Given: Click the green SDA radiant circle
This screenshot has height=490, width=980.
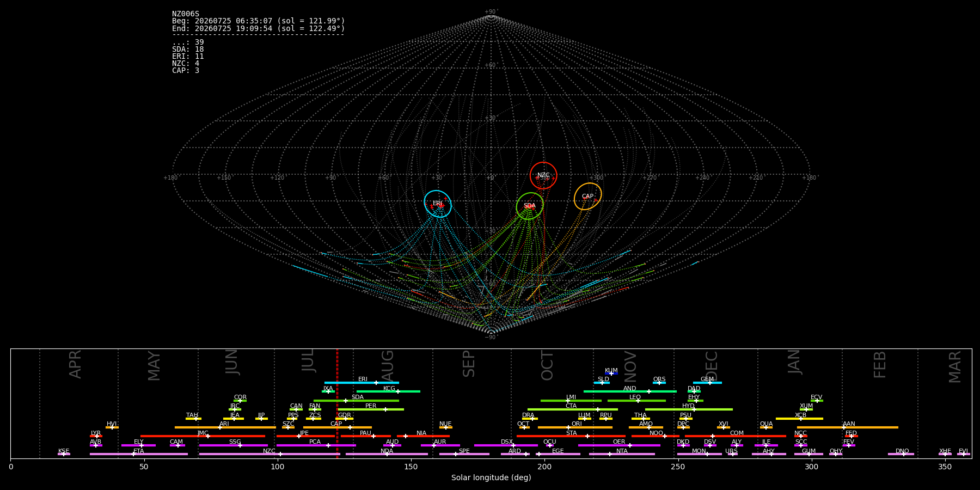Looking at the screenshot, I should click(x=530, y=206).
